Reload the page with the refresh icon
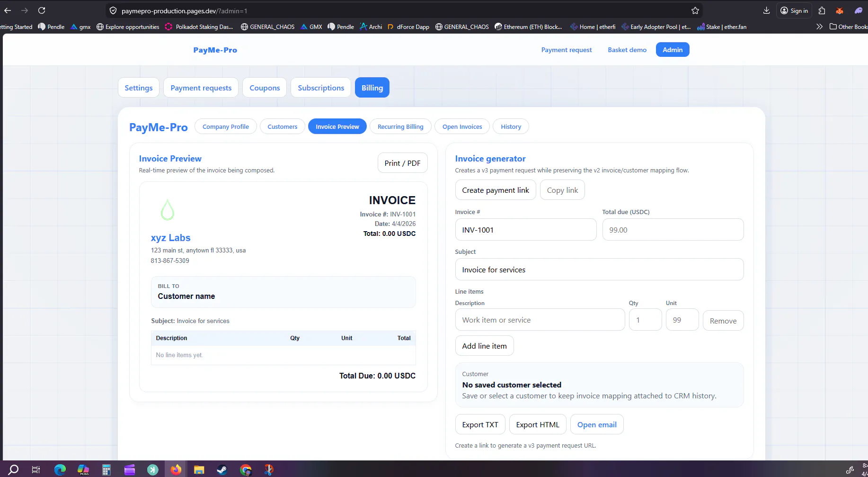The width and height of the screenshot is (868, 477). (x=42, y=10)
